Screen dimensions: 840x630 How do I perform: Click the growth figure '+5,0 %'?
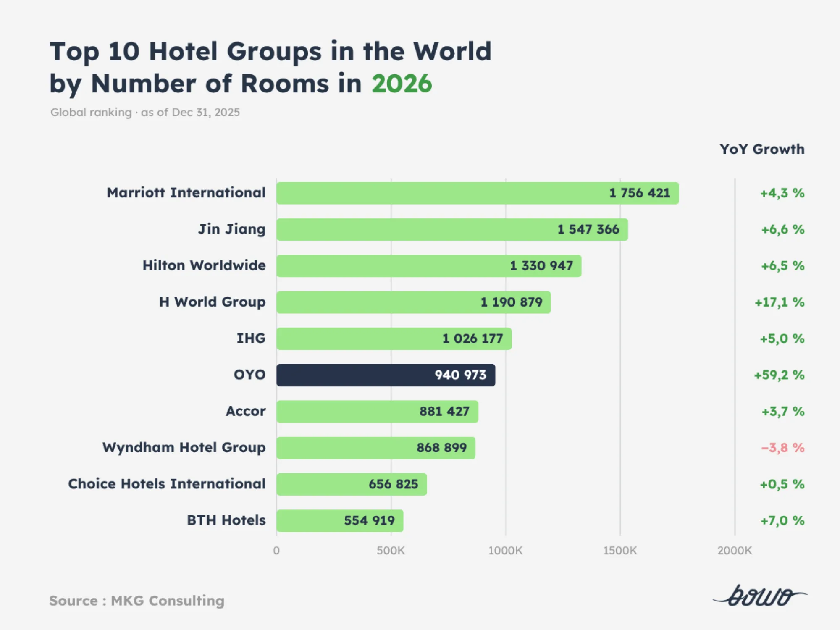click(x=782, y=339)
